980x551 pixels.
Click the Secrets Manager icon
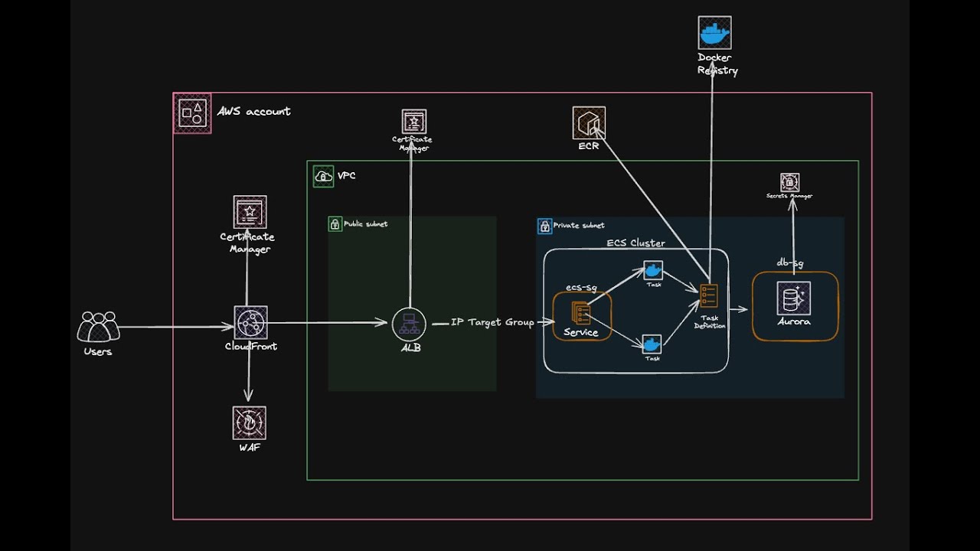(790, 182)
